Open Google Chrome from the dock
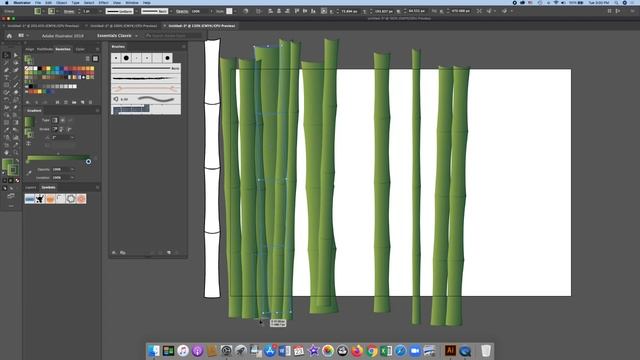 pyautogui.click(x=371, y=351)
